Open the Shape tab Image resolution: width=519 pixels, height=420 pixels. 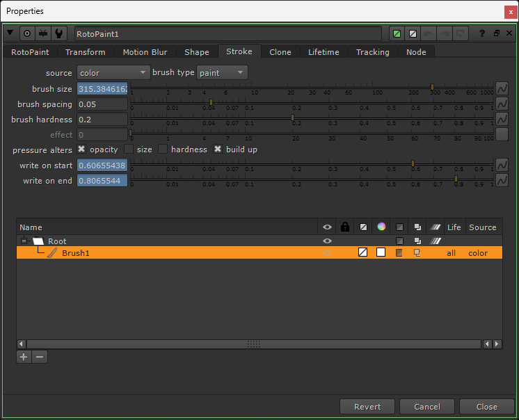coord(197,52)
